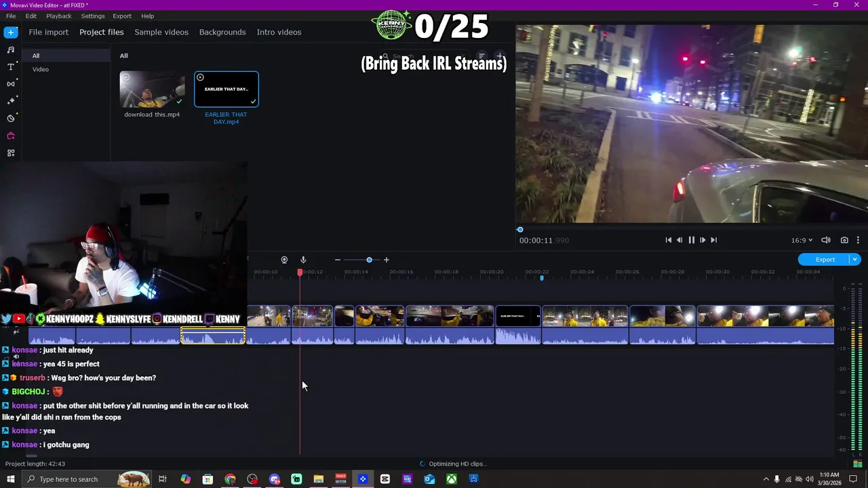The height and width of the screenshot is (488, 868).
Task: Open the Help menu
Action: click(148, 16)
